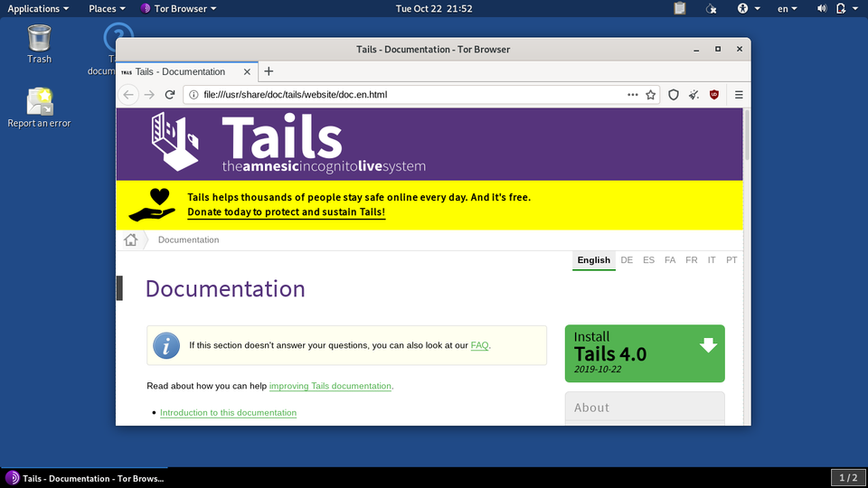Image resolution: width=868 pixels, height=488 pixels.
Task: Open the en keyboard layout dropdown
Action: pos(788,8)
